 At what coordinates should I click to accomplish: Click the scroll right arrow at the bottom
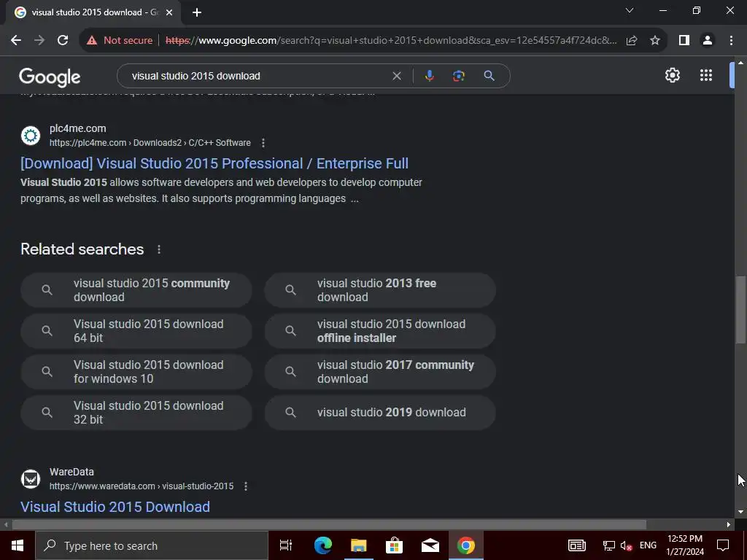click(x=729, y=525)
